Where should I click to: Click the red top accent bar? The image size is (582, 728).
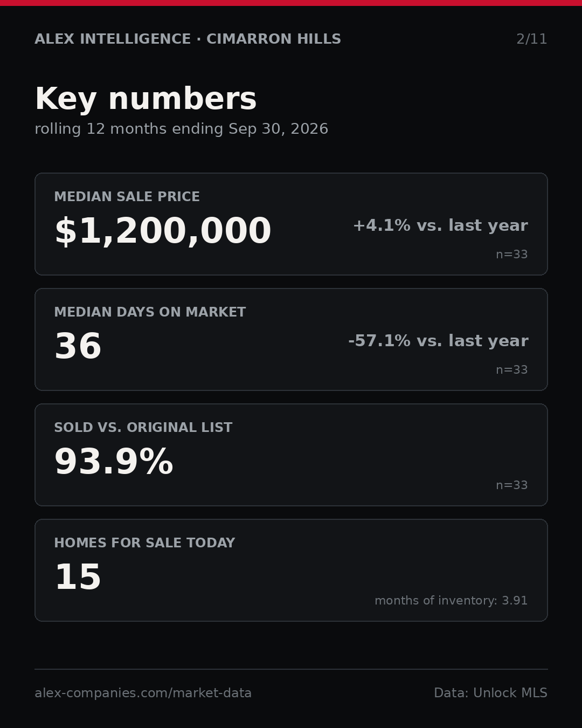291,3
